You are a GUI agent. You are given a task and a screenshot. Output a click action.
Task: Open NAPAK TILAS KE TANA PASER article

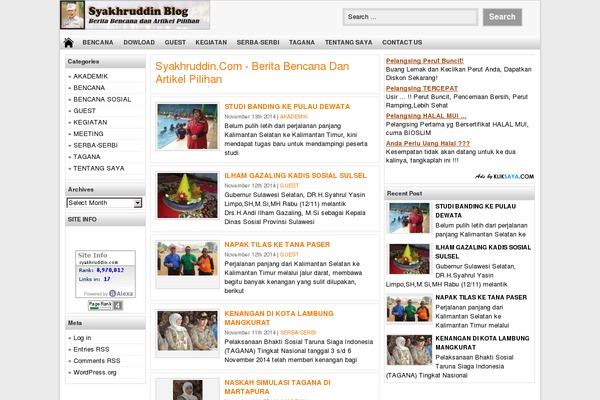pyautogui.click(x=277, y=244)
